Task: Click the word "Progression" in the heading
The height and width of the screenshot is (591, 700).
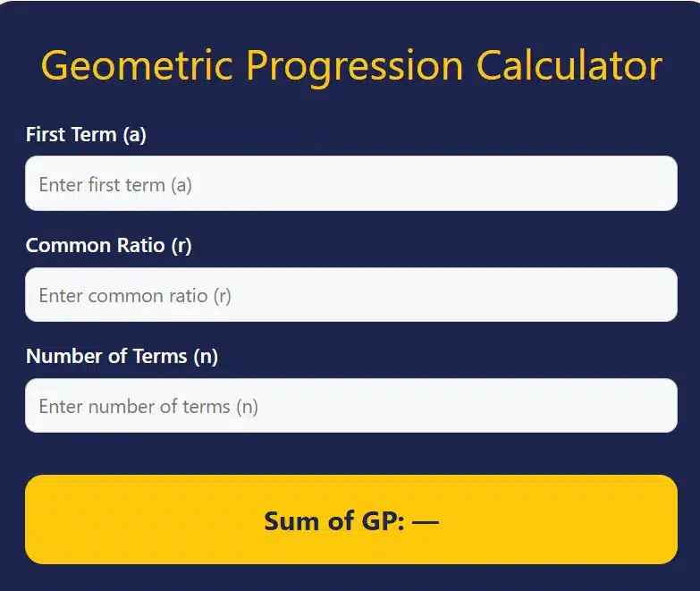Action: 354,66
